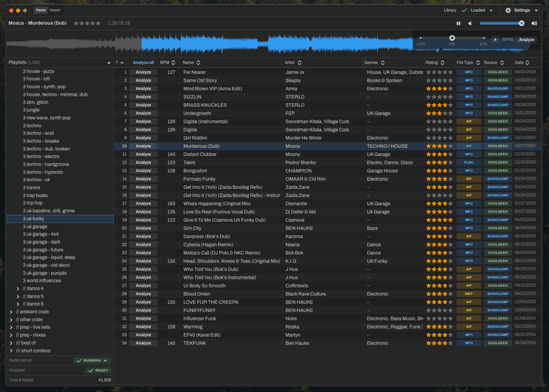Sort tracks by BPM column arrows
This screenshot has width=549, height=392.
[x=173, y=62]
